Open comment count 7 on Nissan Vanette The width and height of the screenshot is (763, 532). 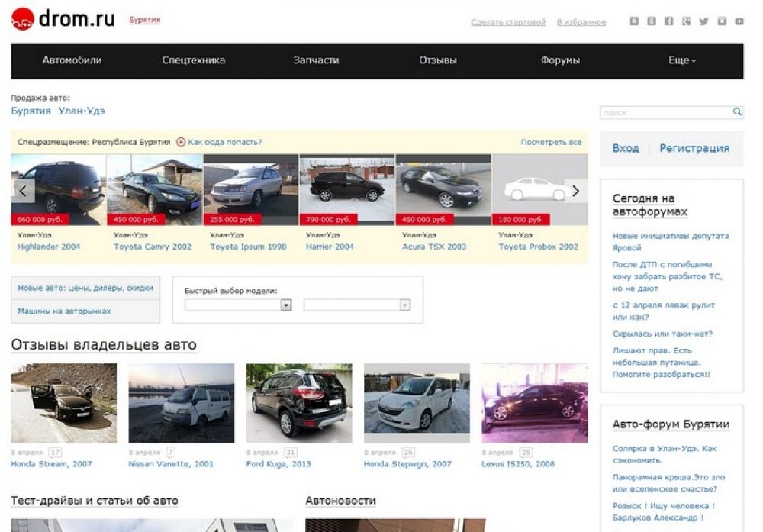[171, 452]
